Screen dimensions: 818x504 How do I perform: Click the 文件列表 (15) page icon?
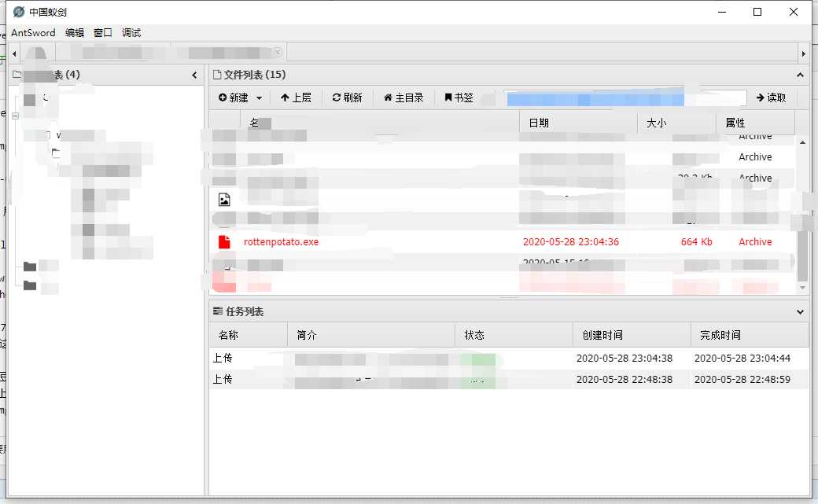pyautogui.click(x=217, y=75)
